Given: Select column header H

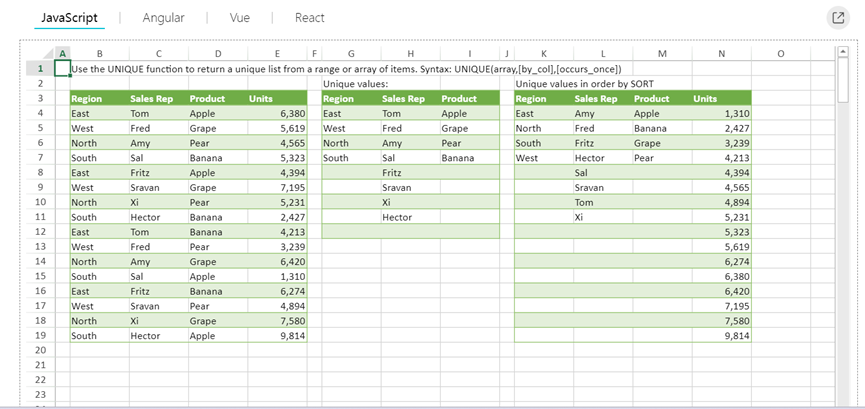Looking at the screenshot, I should pyautogui.click(x=411, y=54).
